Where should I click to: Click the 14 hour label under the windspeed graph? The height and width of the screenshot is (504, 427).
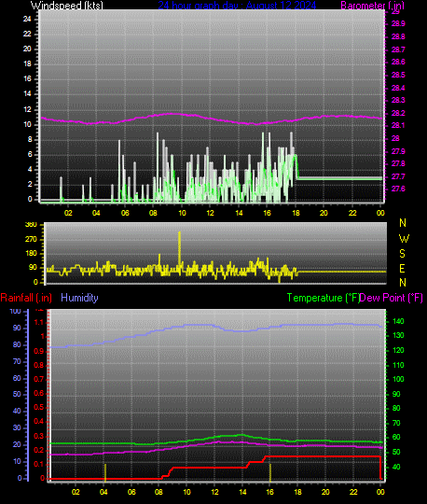pyautogui.click(x=239, y=213)
